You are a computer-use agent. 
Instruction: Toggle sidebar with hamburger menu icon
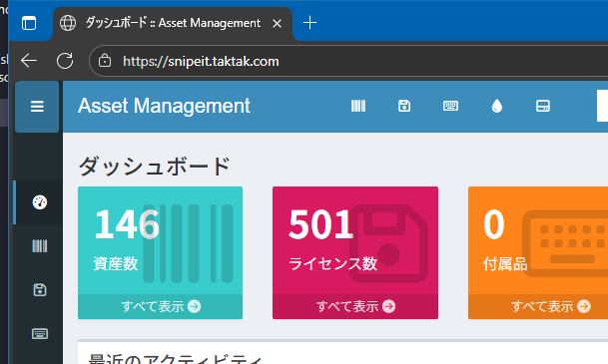(x=37, y=107)
